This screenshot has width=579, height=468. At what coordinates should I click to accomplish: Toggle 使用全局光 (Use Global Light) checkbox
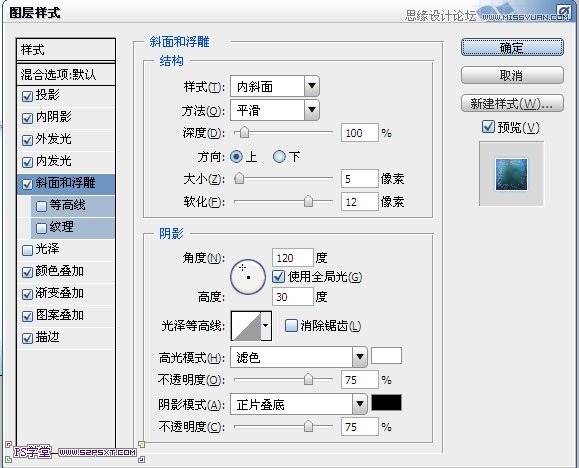[x=278, y=277]
